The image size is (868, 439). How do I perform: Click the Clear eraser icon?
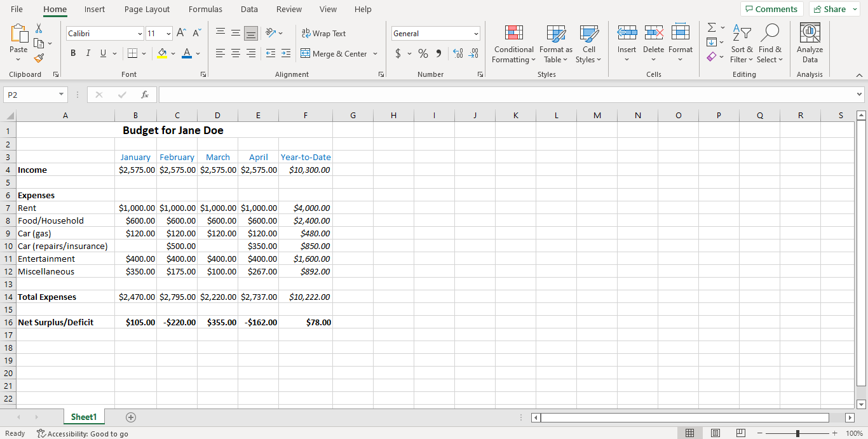[x=712, y=57]
